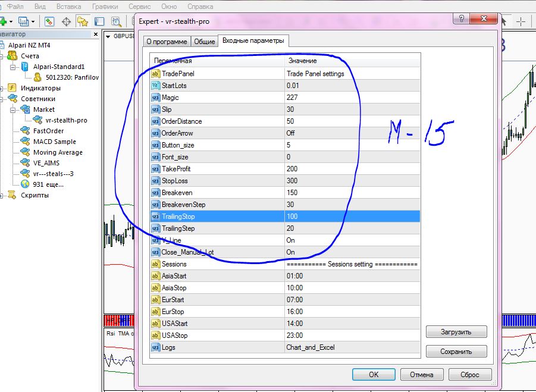This screenshot has width=536, height=392.
Task: Click the vr-stealth-pro expert icon
Action: click(37, 120)
